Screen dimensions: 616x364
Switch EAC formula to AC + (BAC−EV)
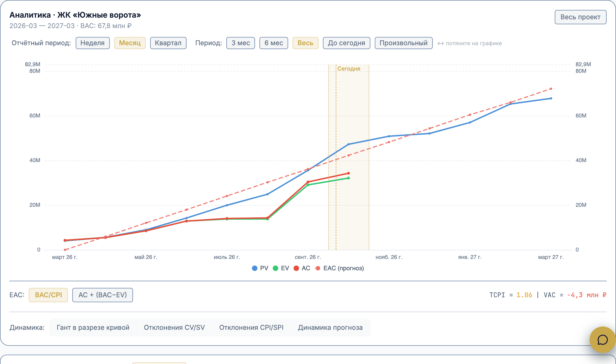[x=103, y=295]
